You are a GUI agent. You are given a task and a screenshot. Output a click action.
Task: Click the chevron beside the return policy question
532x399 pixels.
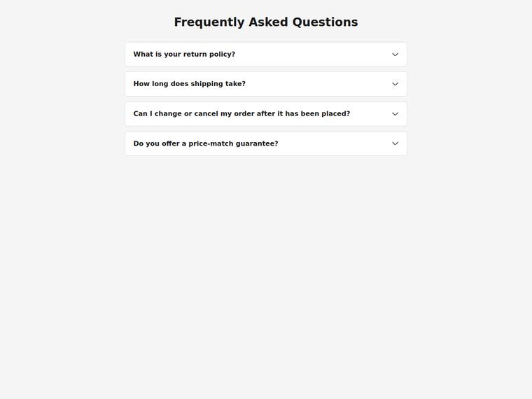395,55
